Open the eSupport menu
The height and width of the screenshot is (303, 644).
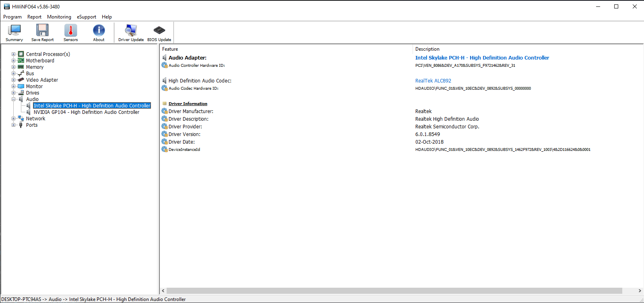[x=87, y=17]
